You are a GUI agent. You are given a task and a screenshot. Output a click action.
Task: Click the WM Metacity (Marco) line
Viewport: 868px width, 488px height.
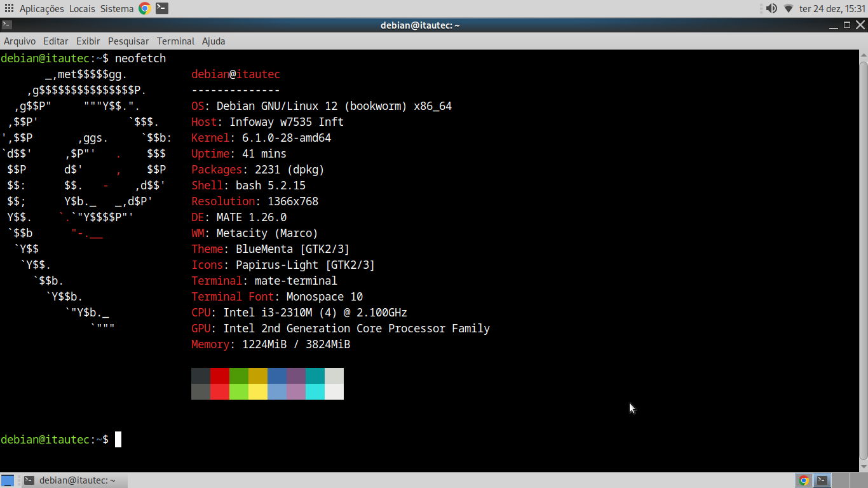[255, 233]
